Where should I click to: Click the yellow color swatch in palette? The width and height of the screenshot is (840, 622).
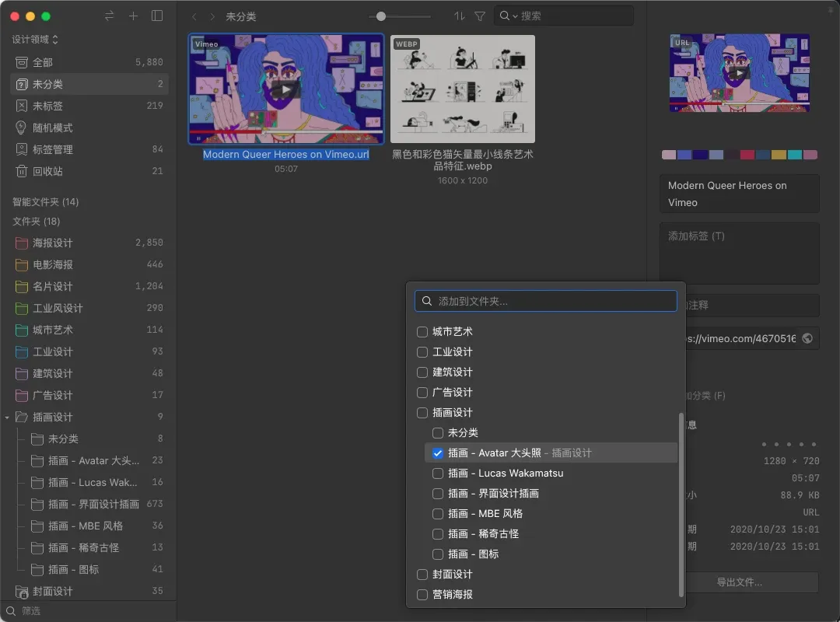click(x=779, y=155)
